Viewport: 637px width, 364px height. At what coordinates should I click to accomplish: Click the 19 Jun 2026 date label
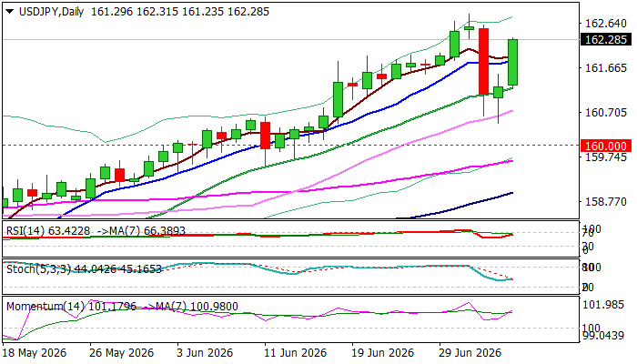pos(383,352)
